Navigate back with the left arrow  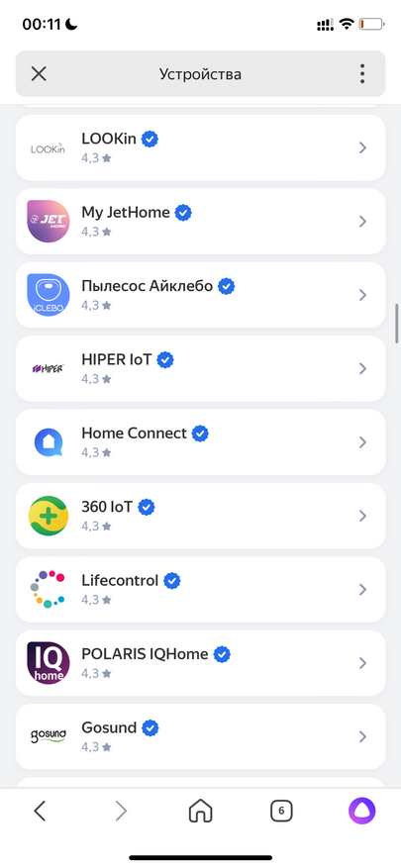pos(40,812)
